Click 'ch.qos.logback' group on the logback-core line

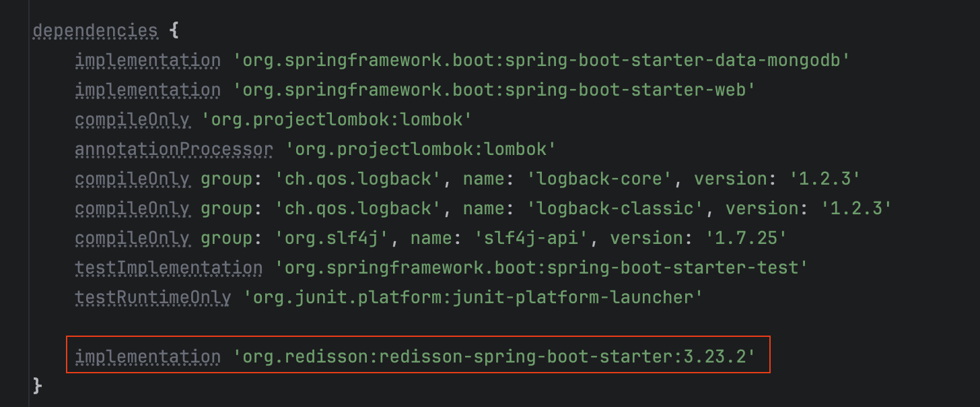tap(357, 179)
